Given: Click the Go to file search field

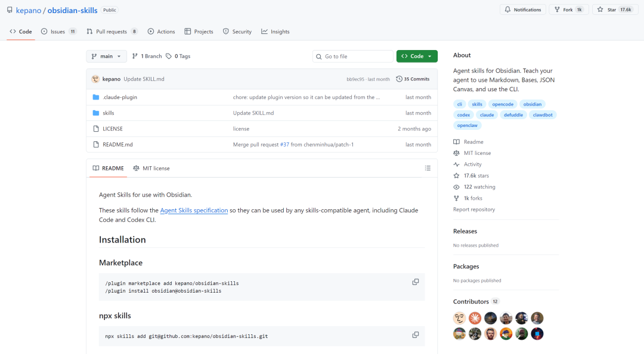Looking at the screenshot, I should (353, 56).
